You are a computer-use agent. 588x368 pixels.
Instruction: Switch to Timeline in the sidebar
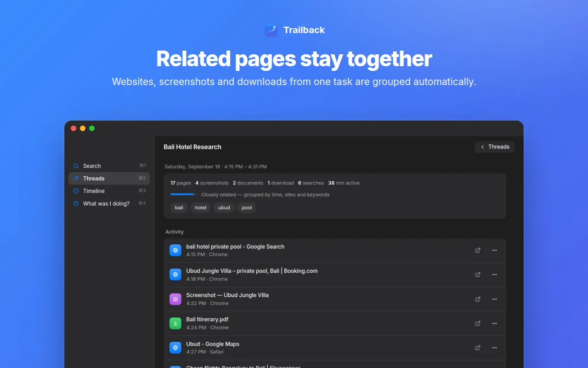click(109, 191)
